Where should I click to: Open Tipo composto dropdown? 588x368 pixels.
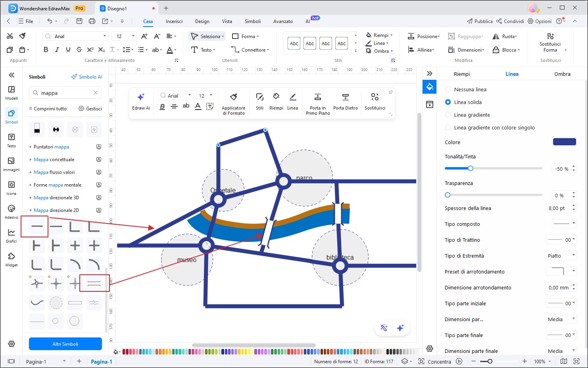pos(564,223)
